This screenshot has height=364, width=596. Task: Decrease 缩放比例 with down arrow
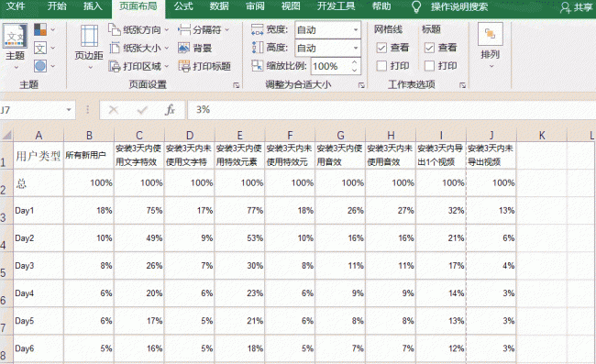pyautogui.click(x=354, y=71)
